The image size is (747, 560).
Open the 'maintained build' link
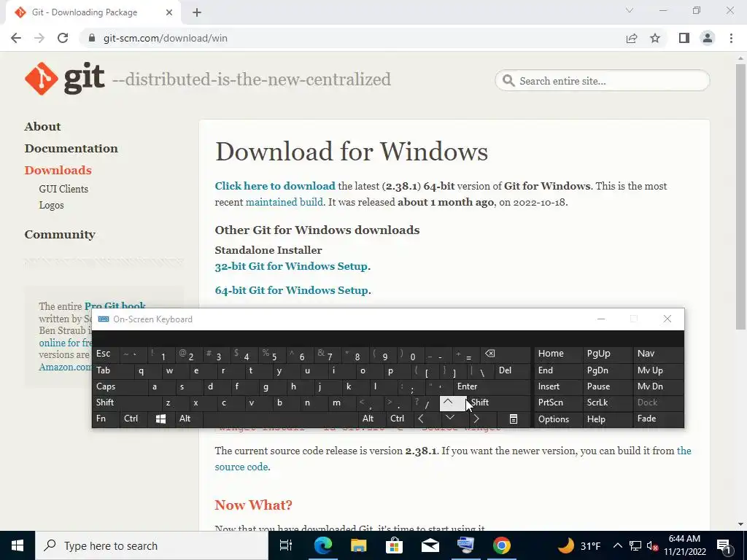coord(284,202)
